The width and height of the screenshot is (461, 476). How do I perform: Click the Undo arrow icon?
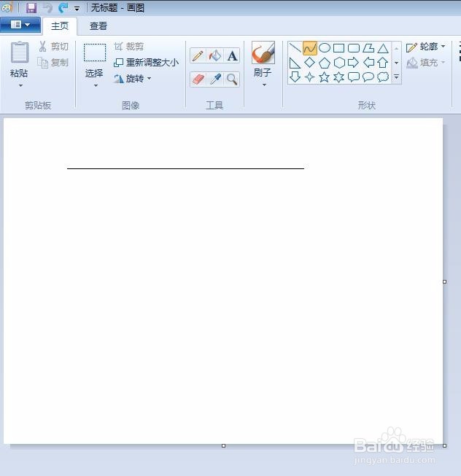(47, 8)
